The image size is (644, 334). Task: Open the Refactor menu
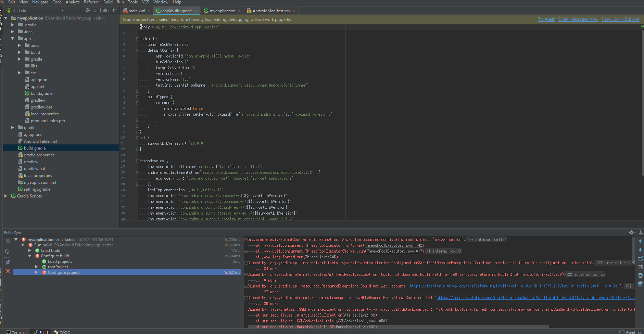(x=91, y=2)
